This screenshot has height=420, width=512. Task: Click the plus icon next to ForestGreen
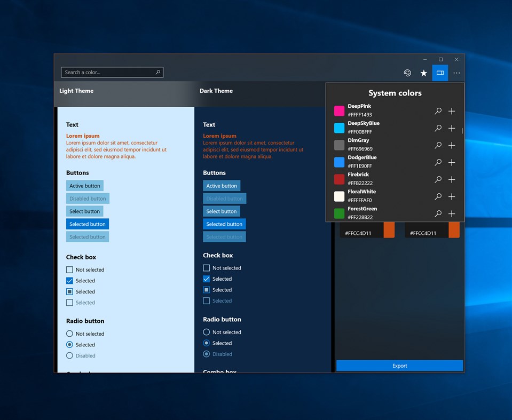452,213
